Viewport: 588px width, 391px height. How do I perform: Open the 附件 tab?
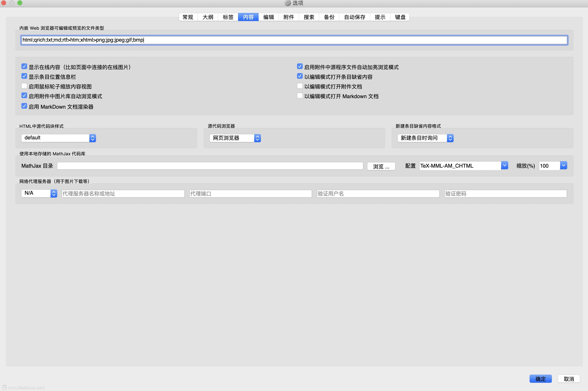point(289,17)
